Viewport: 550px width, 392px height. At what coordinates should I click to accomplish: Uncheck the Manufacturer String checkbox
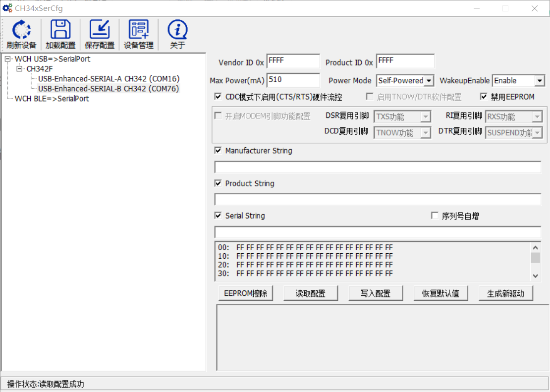click(218, 151)
